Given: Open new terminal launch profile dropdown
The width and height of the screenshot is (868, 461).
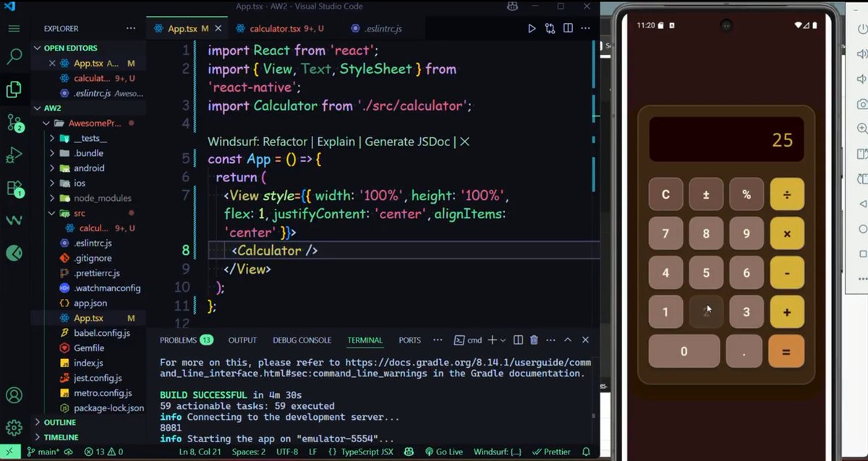Looking at the screenshot, I should click(504, 340).
